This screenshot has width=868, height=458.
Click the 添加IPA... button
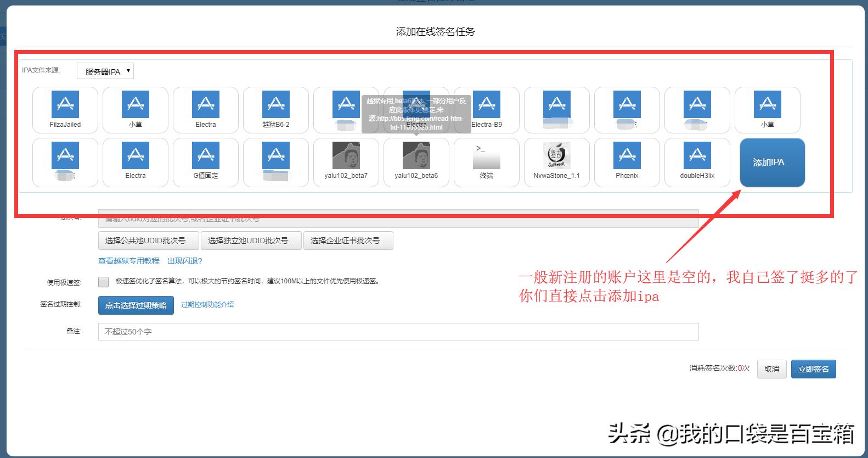click(x=773, y=163)
